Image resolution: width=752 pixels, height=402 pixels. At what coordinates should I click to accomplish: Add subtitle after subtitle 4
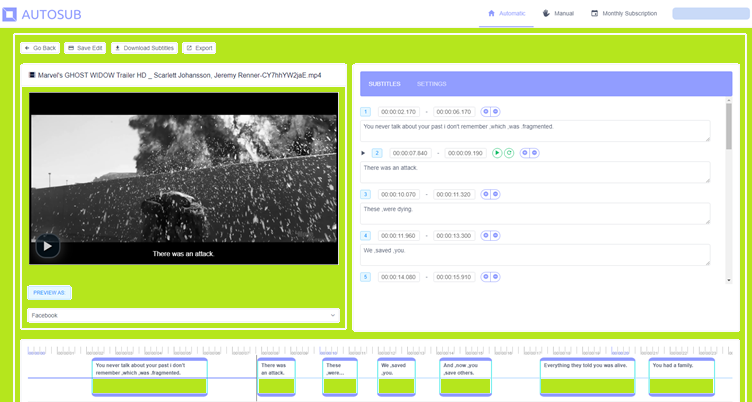[485, 236]
